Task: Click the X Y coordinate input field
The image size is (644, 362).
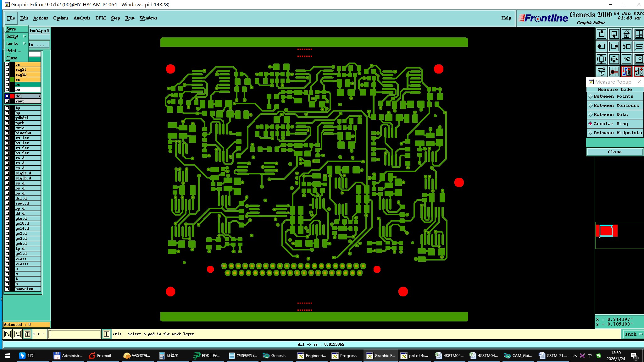Action: coord(74,334)
